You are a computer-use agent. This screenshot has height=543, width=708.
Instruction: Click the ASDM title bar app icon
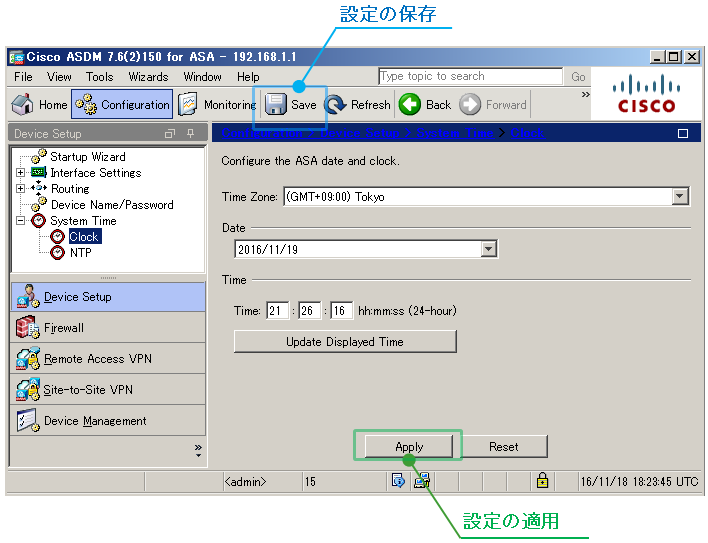click(17, 57)
